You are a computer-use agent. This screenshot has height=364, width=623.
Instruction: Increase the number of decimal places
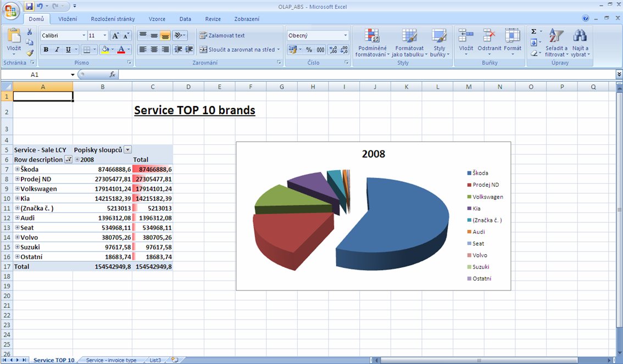(x=333, y=49)
